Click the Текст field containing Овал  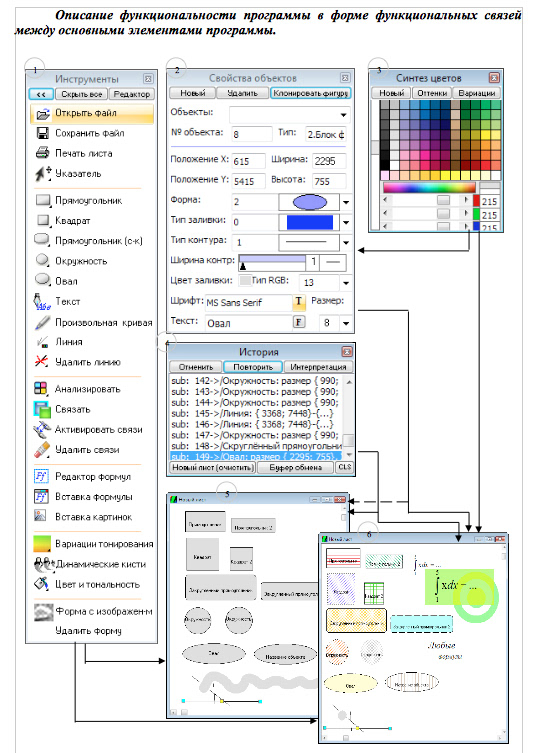[249, 323]
